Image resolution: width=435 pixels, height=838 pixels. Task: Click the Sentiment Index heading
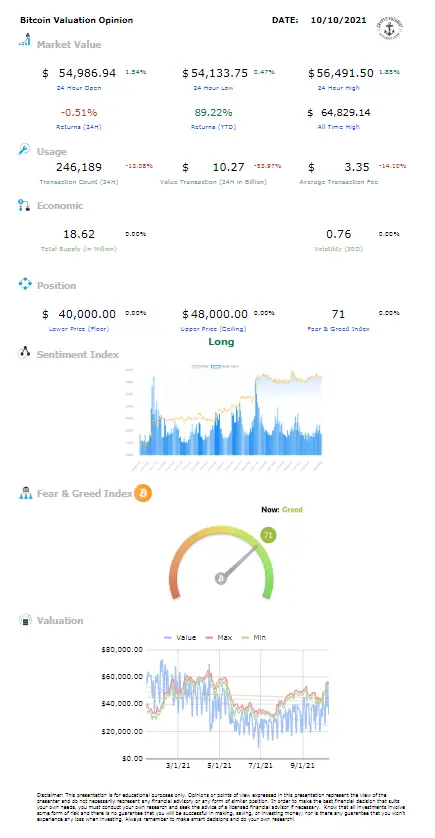point(77,354)
